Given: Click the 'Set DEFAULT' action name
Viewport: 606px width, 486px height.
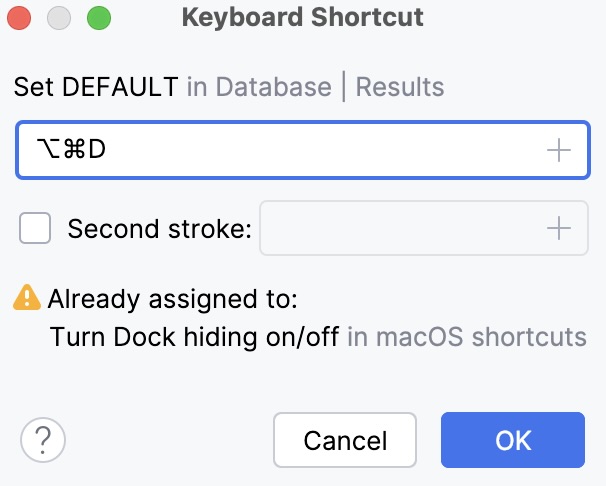Looking at the screenshot, I should pyautogui.click(x=96, y=87).
